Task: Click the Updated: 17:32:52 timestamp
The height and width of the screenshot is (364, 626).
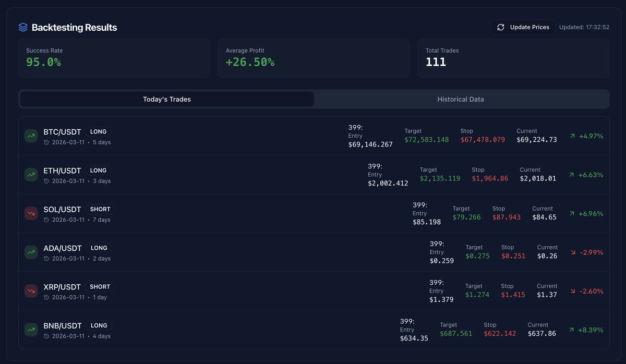Action: coord(584,27)
